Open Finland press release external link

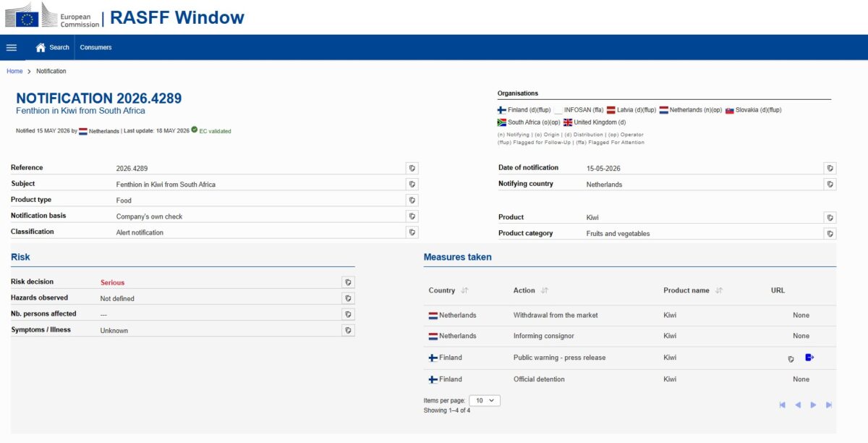click(809, 357)
